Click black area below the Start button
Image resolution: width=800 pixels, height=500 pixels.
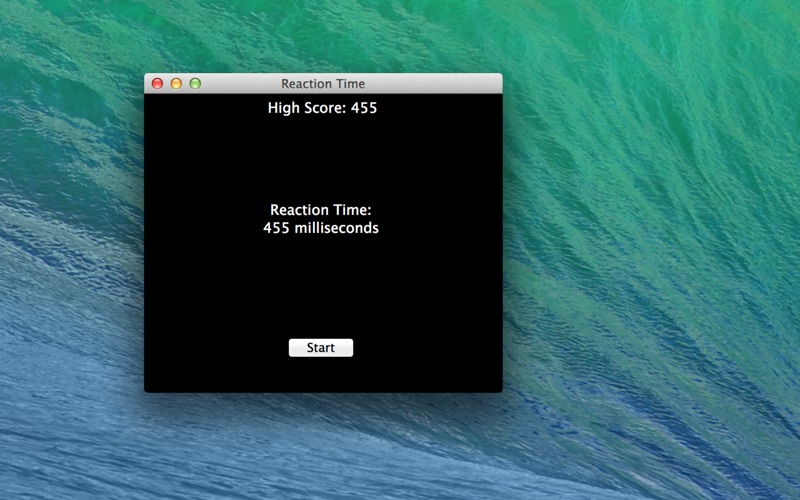tap(321, 374)
